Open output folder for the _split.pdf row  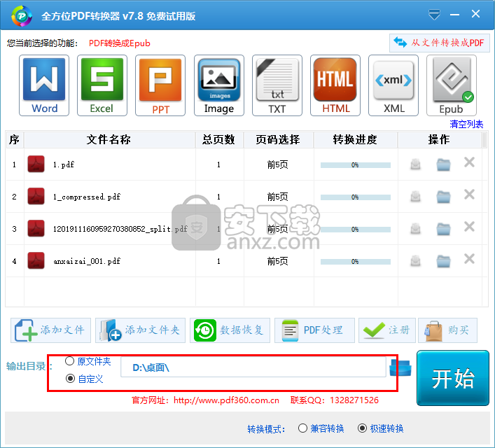[443, 229]
